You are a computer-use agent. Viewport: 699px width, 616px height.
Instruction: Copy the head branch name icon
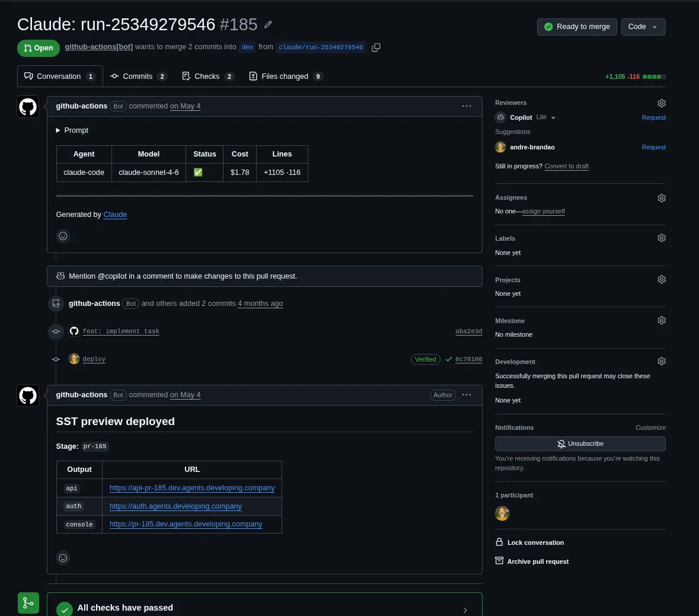click(376, 47)
